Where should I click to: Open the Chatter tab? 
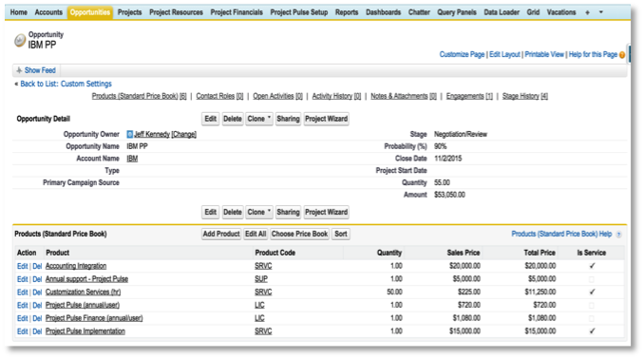pyautogui.click(x=419, y=12)
